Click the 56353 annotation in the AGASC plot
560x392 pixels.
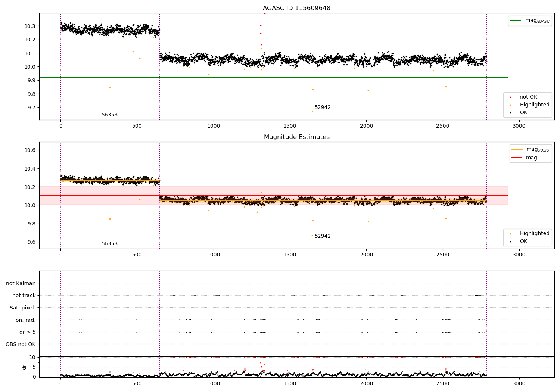coord(109,115)
